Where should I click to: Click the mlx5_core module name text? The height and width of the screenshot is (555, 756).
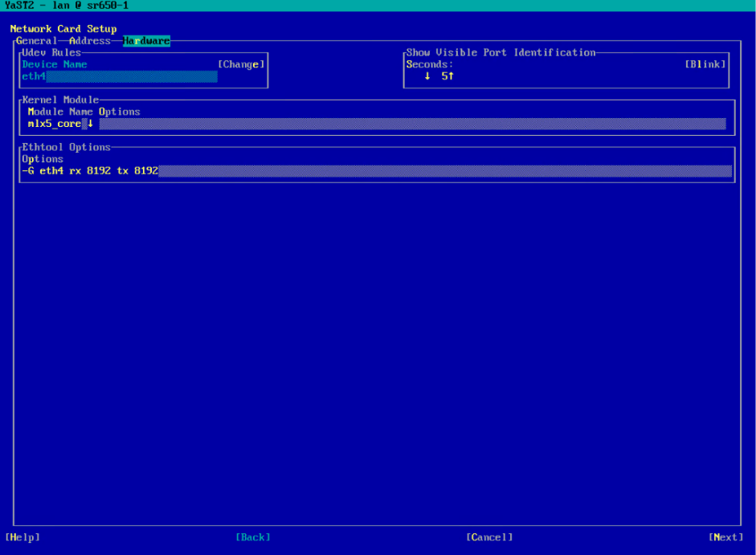[x=54, y=124]
